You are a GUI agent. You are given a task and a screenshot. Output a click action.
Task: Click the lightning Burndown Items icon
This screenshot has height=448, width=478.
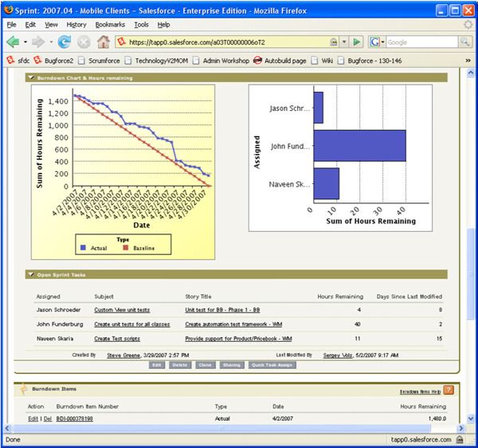[23, 389]
